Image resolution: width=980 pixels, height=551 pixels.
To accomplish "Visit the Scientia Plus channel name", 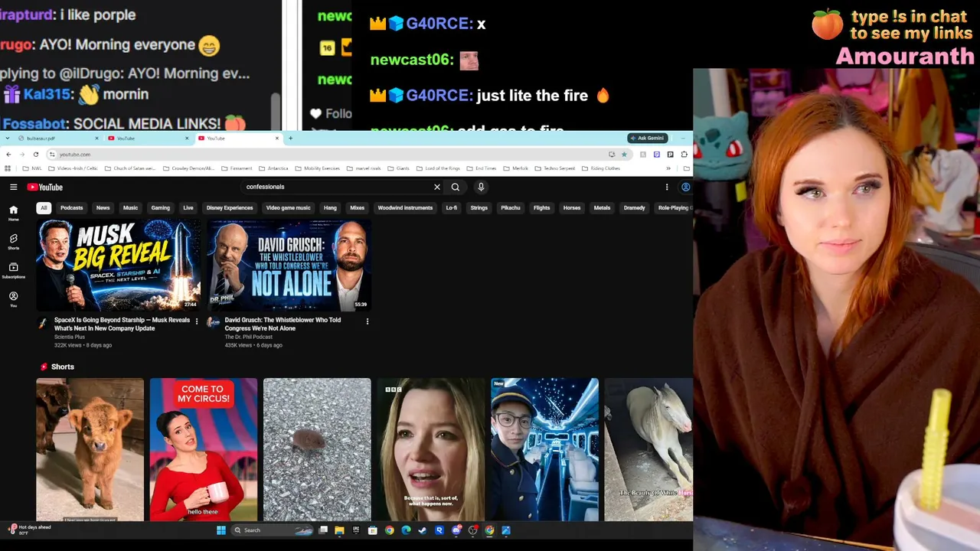I will tap(70, 337).
